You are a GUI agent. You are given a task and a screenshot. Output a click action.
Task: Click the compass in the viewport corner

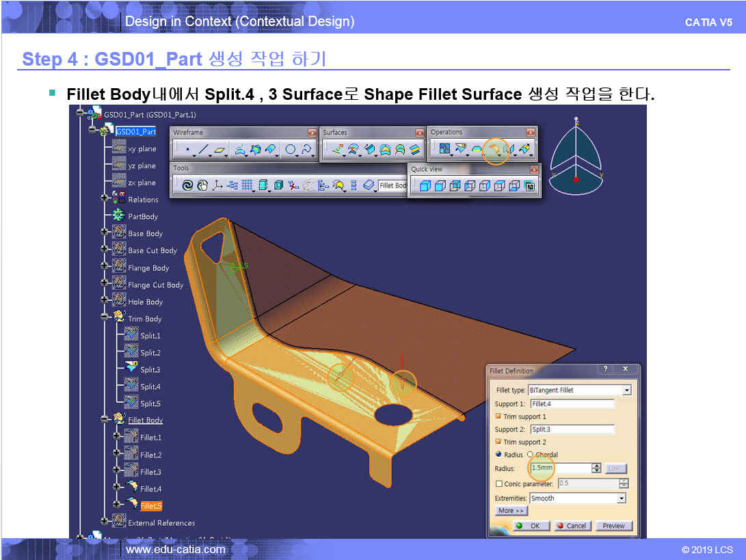[x=576, y=156]
